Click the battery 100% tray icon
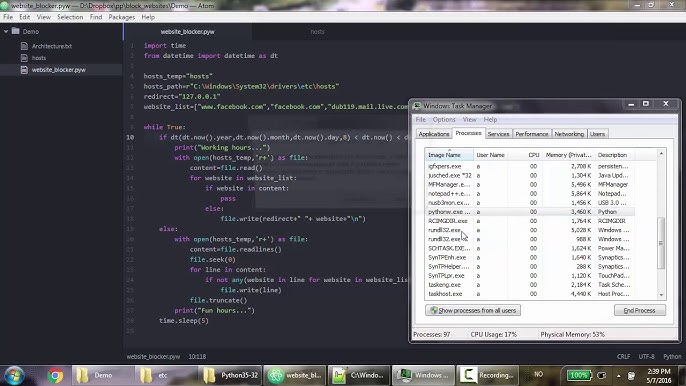This screenshot has width=686, height=386. click(578, 375)
